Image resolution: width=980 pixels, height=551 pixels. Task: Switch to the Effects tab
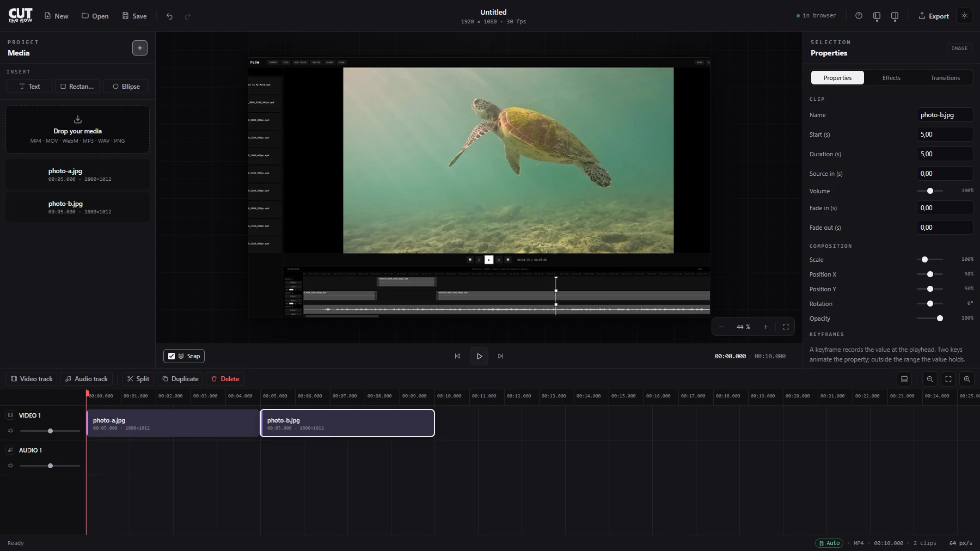tap(891, 78)
